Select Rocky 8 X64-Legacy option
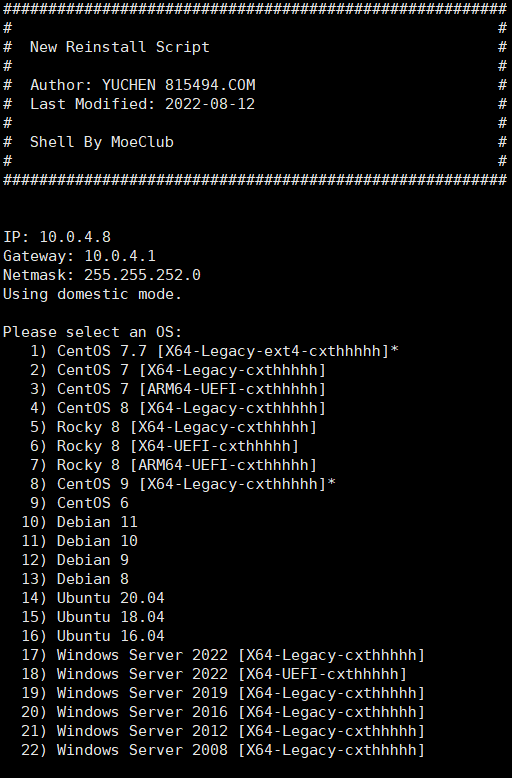 [173, 427]
